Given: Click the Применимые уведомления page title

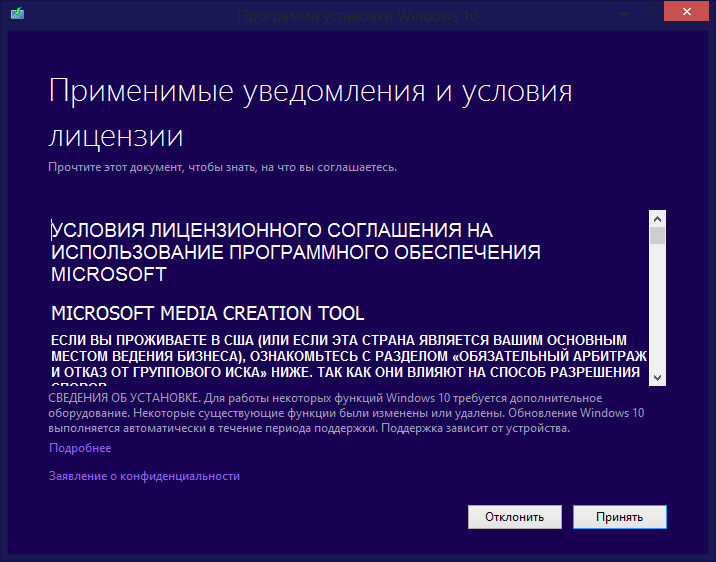Looking at the screenshot, I should (310, 113).
